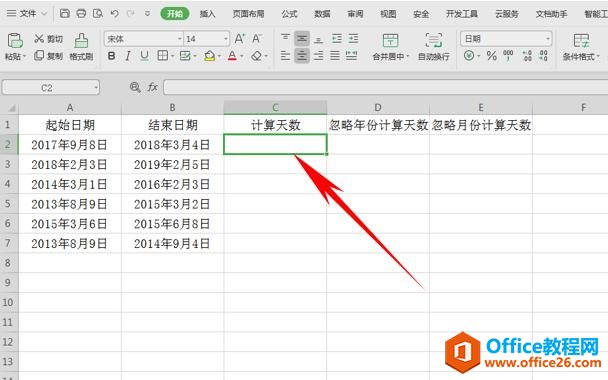This screenshot has width=608, height=380.
Task: Select the Format Painter (格式刷) brush
Action: pyautogui.click(x=81, y=47)
